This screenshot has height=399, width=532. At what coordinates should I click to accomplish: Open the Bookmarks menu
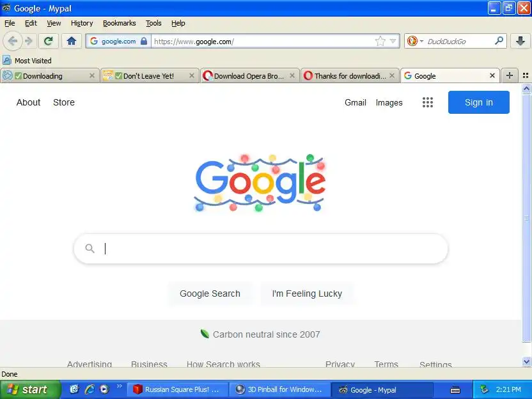tap(119, 23)
